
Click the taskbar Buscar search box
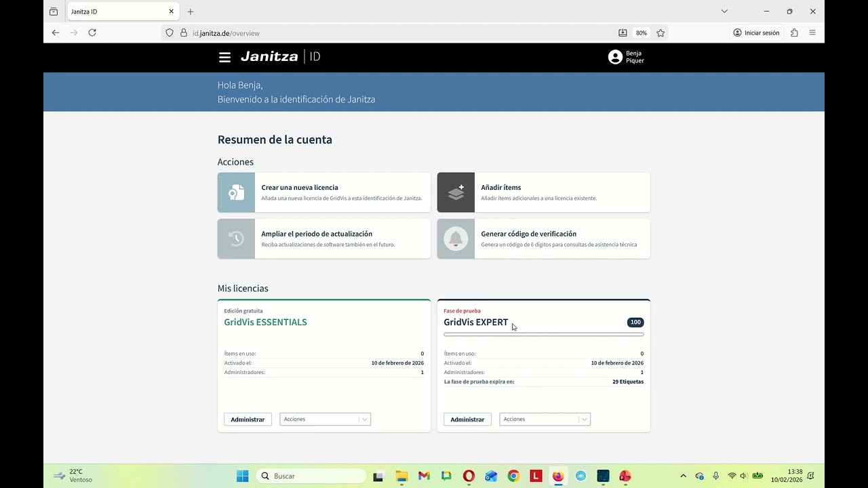(312, 476)
